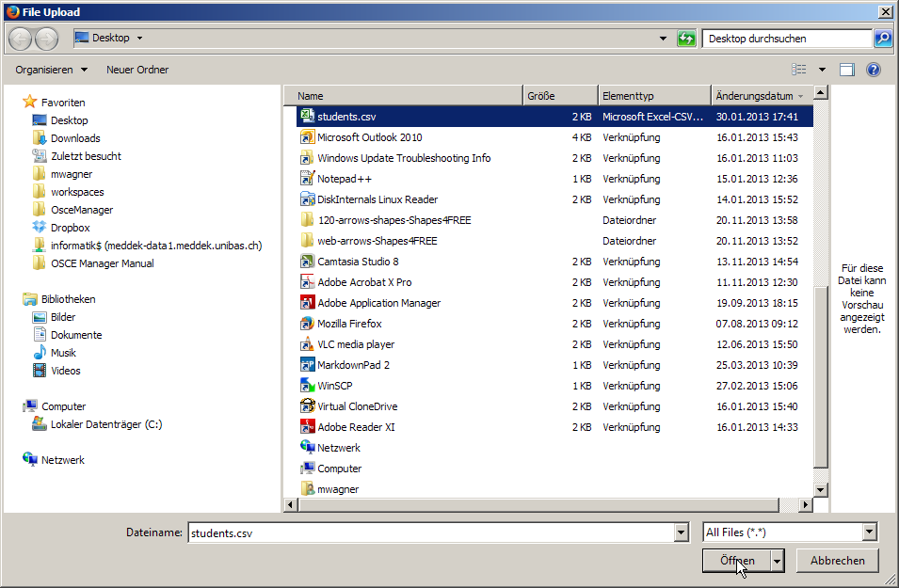
Task: Select OsceManager in the sidebar
Action: click(82, 210)
